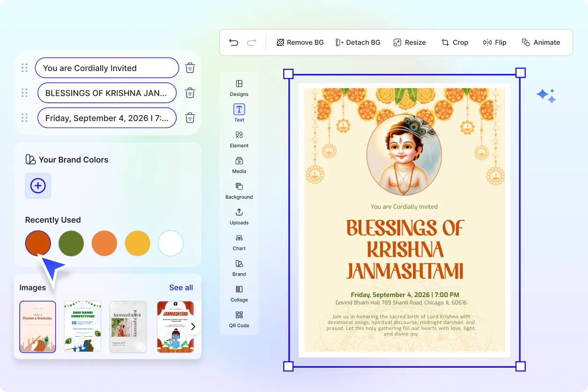This screenshot has width=588, height=392.
Task: Click the 'See all' images link
Action: [181, 288]
